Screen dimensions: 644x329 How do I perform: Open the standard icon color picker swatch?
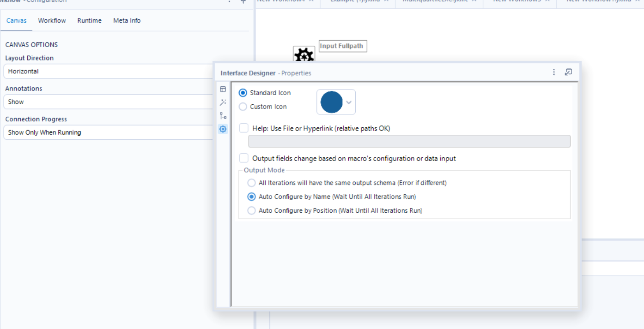[336, 102]
